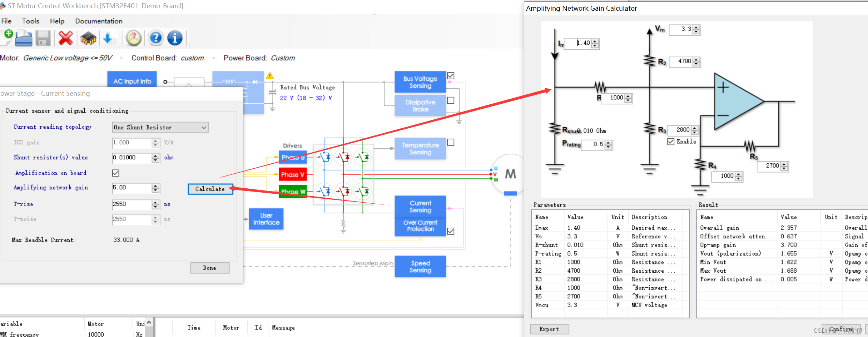Click the T-rise spinner arrows
The image size is (868, 337).
[x=155, y=204]
